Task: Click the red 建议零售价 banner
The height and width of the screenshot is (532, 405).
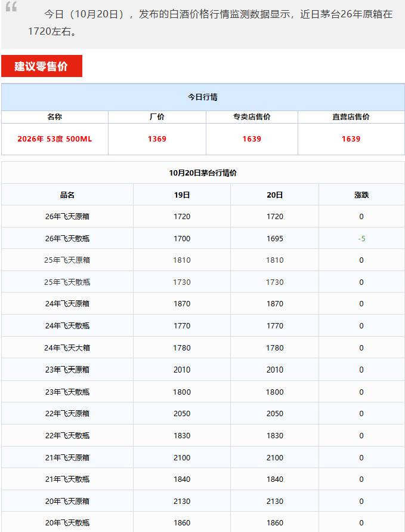Action: coord(42,66)
